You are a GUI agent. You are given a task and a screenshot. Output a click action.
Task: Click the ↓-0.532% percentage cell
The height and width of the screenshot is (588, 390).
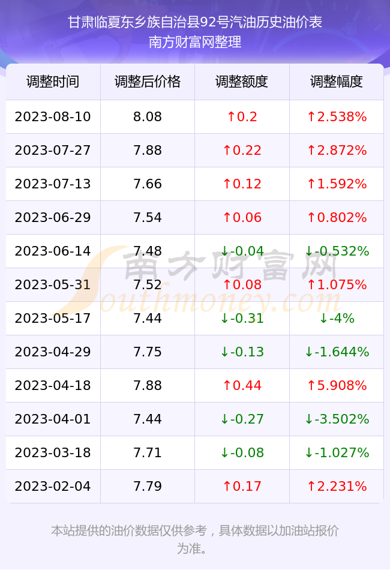coord(337,251)
